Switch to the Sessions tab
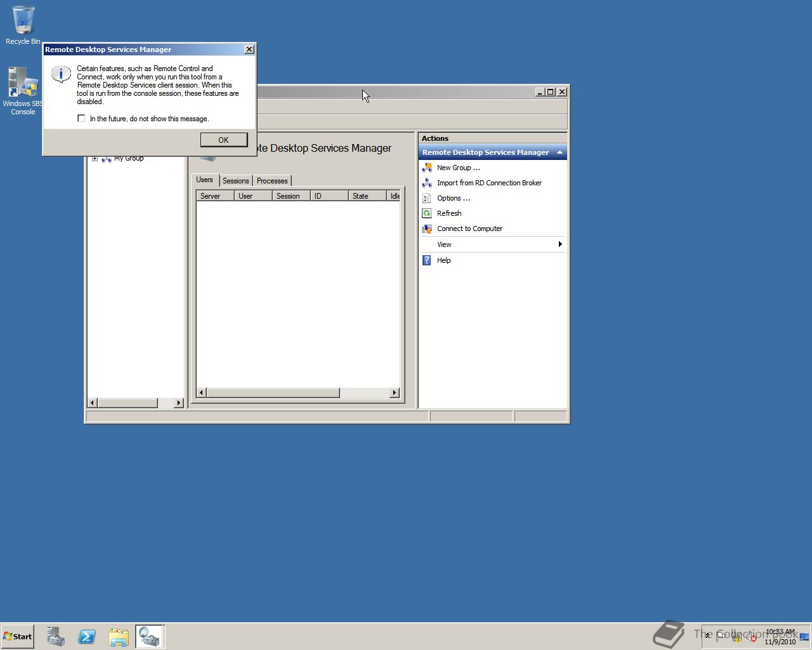812x650 pixels. click(235, 181)
